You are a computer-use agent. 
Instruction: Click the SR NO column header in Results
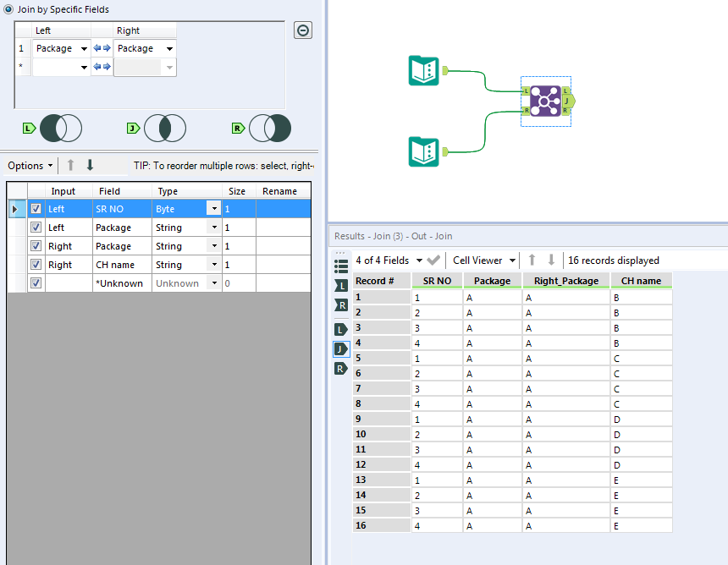pos(437,281)
